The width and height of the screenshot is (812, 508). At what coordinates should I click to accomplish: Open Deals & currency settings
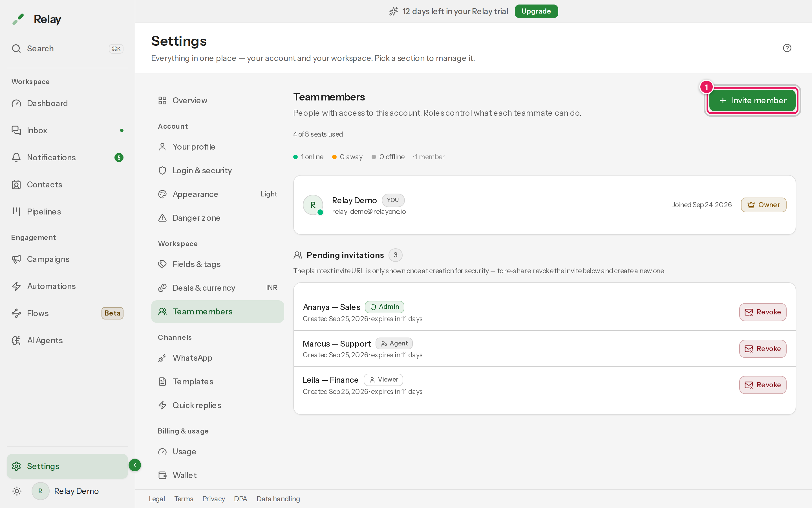217,288
